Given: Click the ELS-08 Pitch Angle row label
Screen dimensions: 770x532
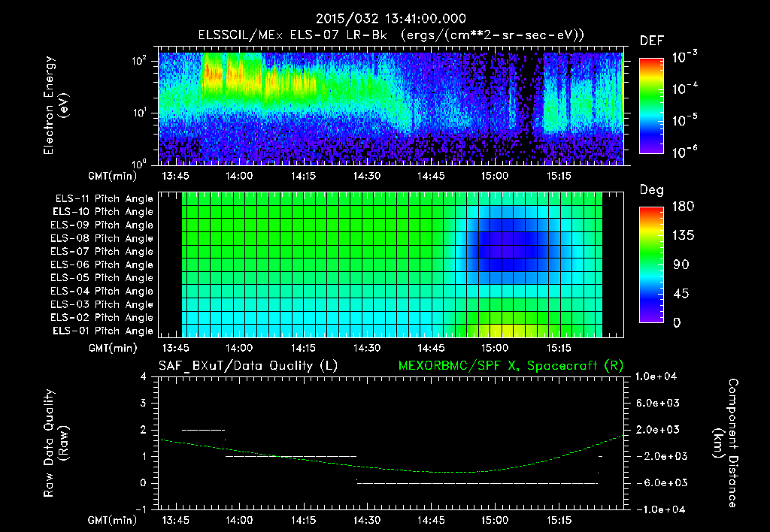Looking at the screenshot, I should (x=102, y=238).
